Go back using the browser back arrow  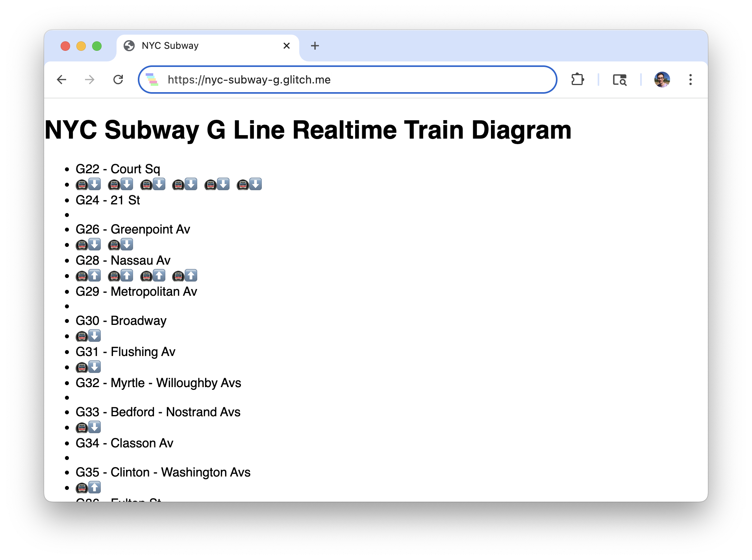point(61,80)
